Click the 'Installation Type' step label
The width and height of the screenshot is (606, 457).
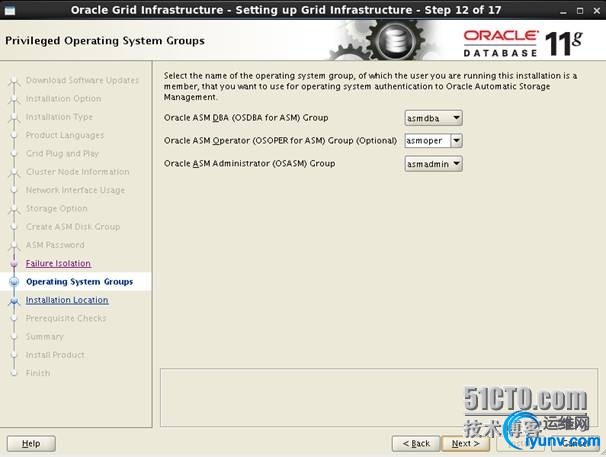[59, 117]
